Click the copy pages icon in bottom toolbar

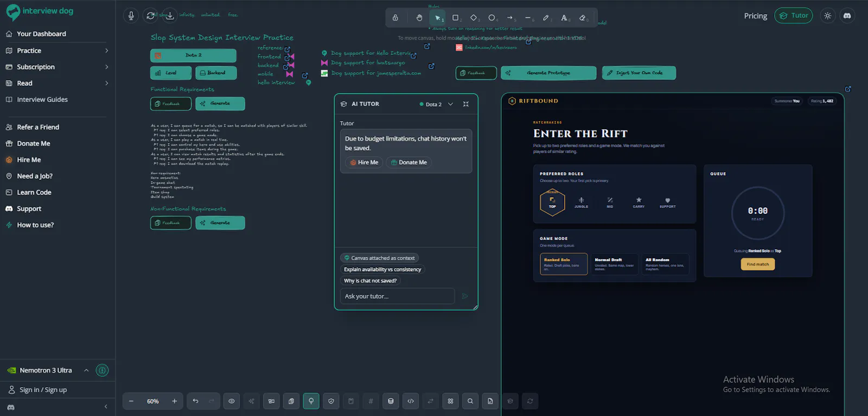click(291, 401)
